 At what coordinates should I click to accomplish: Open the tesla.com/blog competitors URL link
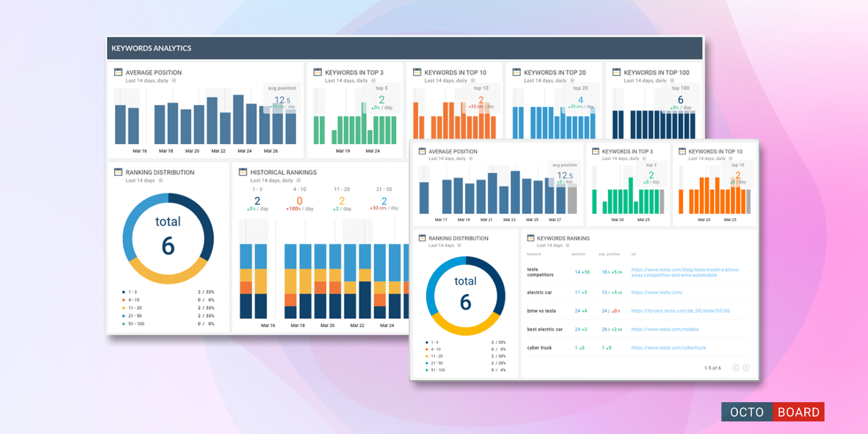[685, 272]
